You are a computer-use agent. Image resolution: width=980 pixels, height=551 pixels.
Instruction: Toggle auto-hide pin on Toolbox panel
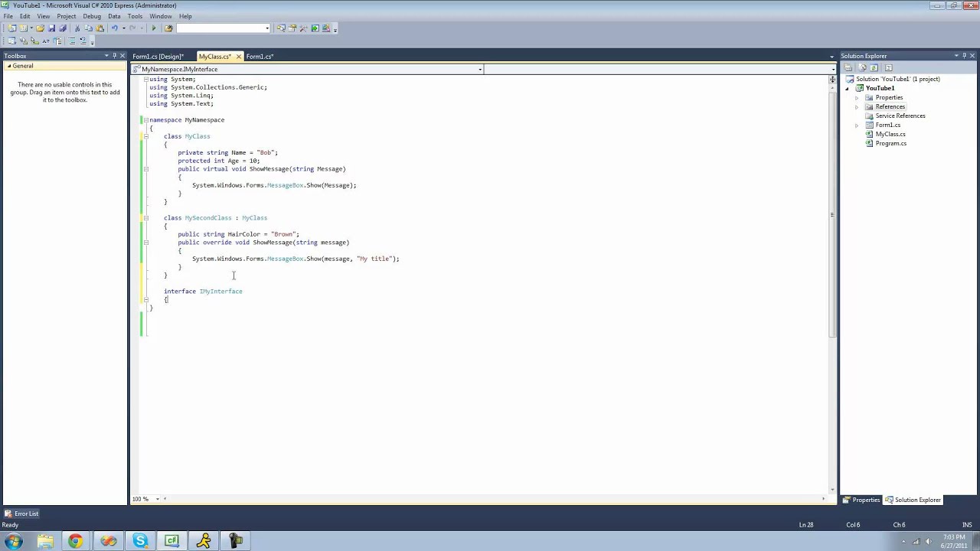pyautogui.click(x=114, y=56)
